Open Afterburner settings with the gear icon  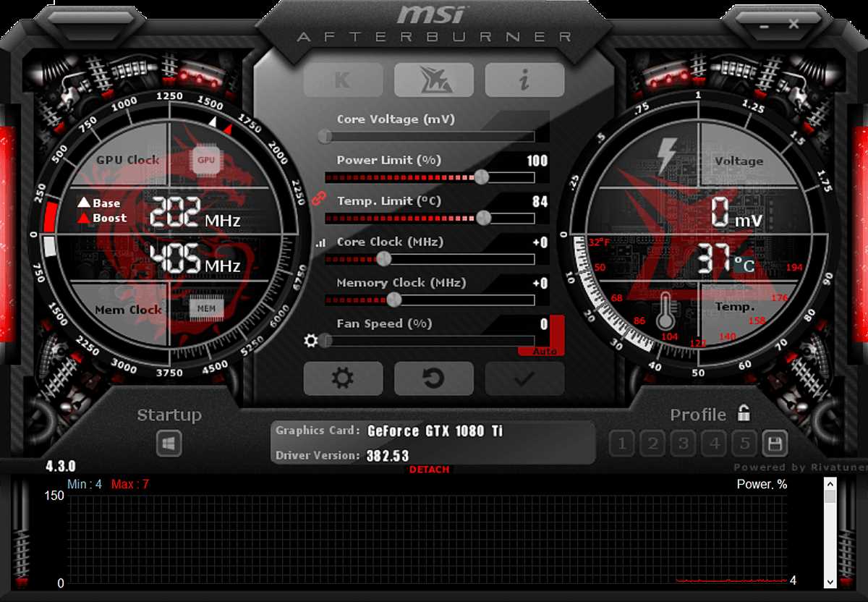[x=343, y=378]
